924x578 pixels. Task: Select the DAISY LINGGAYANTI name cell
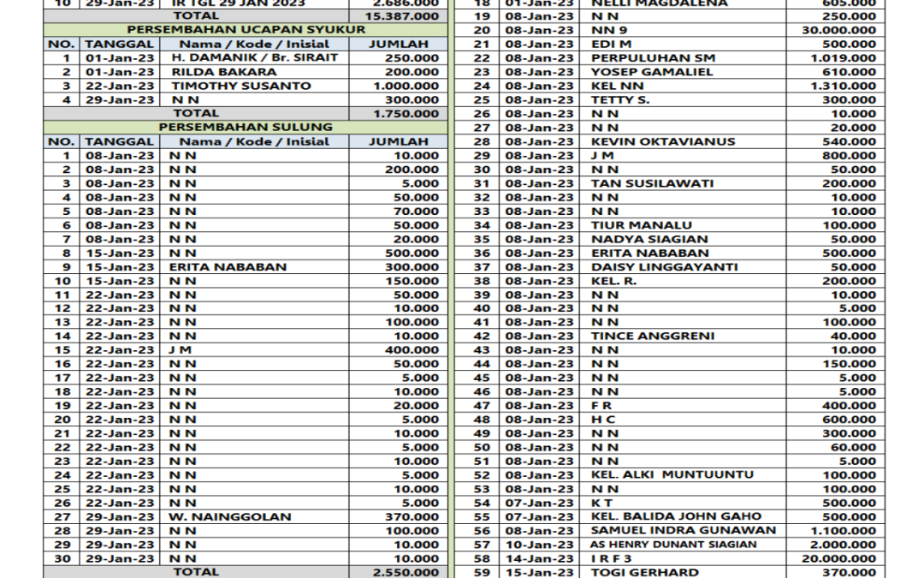pos(664,266)
